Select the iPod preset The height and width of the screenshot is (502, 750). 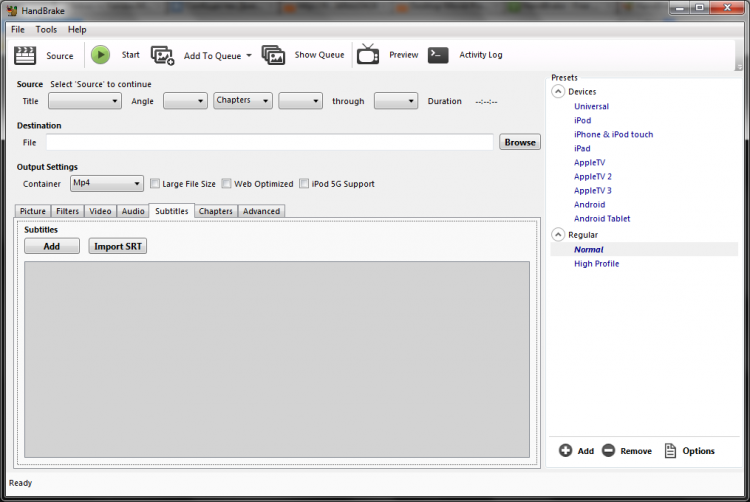coord(583,120)
